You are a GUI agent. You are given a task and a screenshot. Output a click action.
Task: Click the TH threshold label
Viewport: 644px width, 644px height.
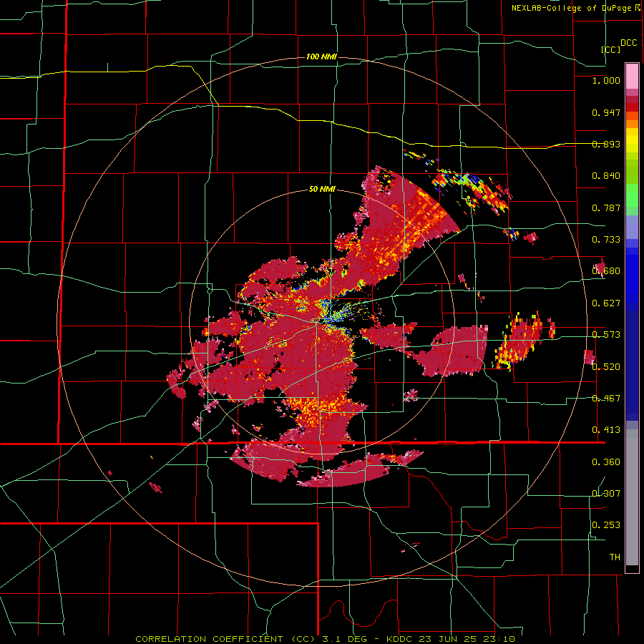coord(615,557)
